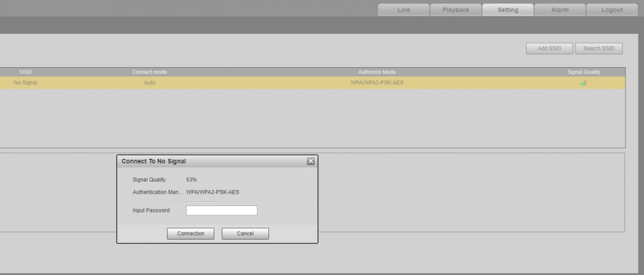
Task: Select the Setting tab
Action: [x=508, y=10]
